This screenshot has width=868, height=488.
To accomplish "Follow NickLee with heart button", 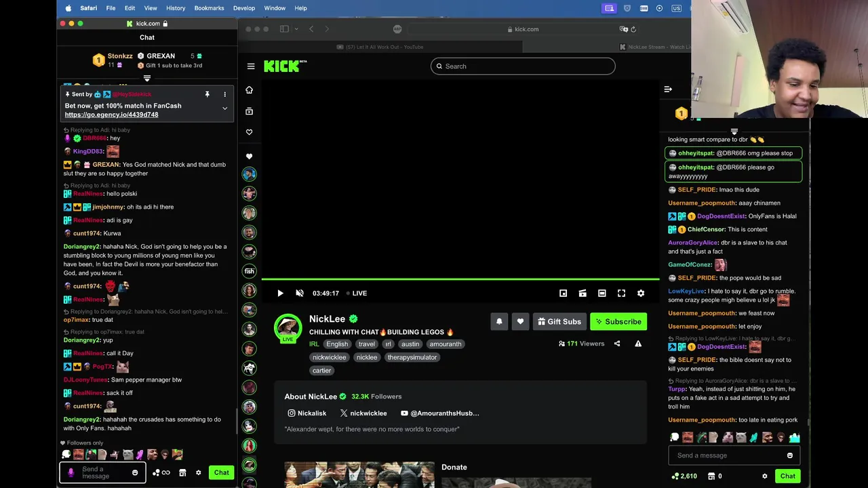I will tap(520, 322).
